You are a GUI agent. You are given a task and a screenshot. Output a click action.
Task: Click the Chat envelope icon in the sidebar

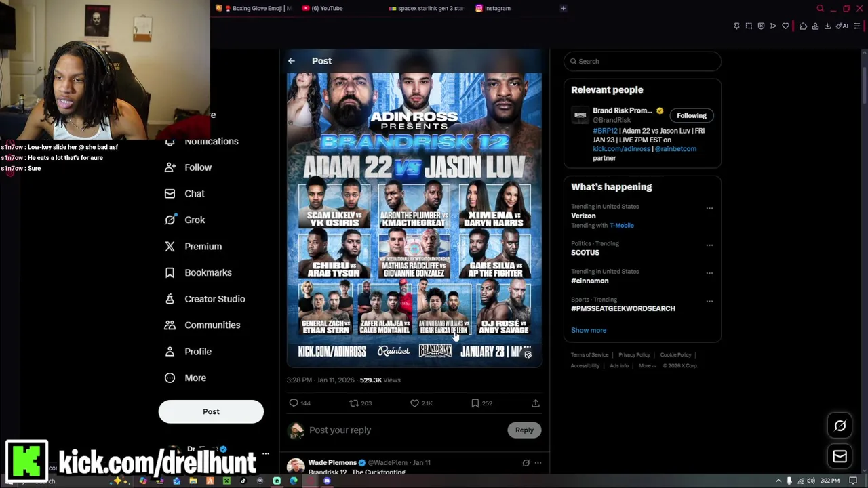click(170, 194)
